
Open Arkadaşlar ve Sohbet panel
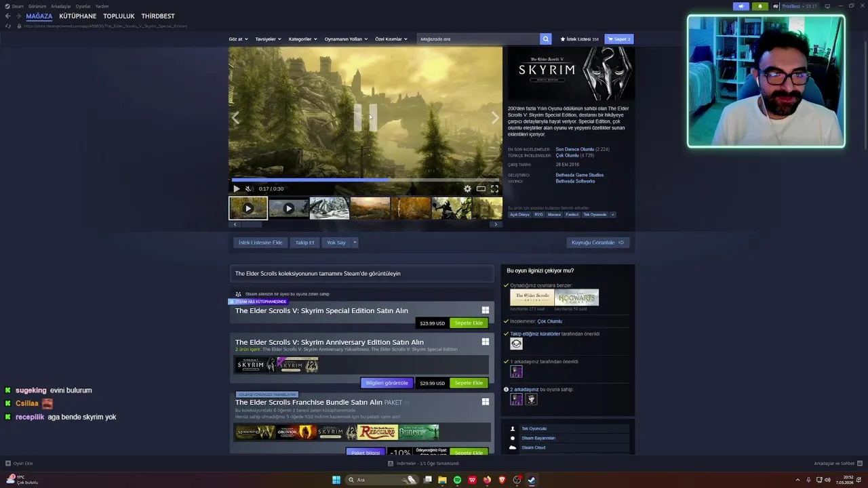tap(837, 464)
